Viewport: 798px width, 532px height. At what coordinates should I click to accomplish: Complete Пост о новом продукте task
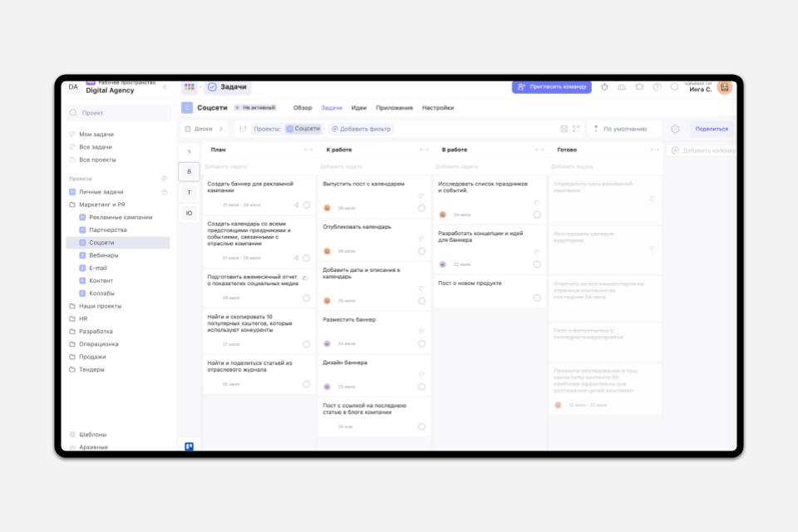537,298
